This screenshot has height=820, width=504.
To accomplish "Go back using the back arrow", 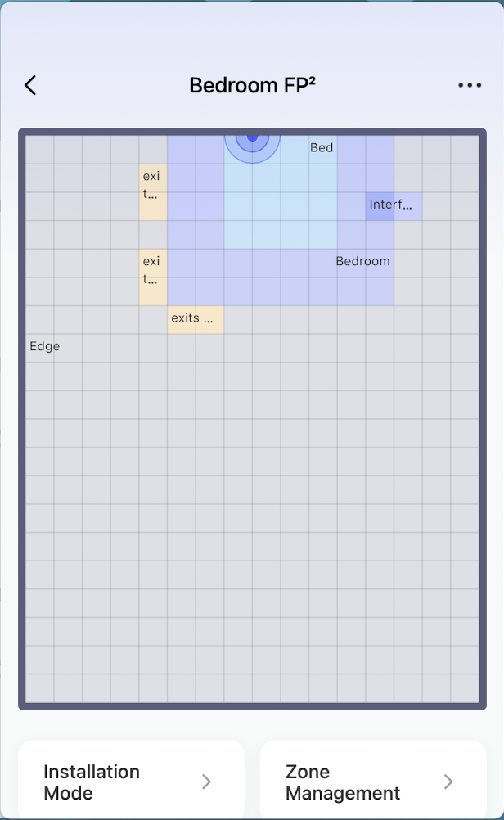I will (x=30, y=85).
